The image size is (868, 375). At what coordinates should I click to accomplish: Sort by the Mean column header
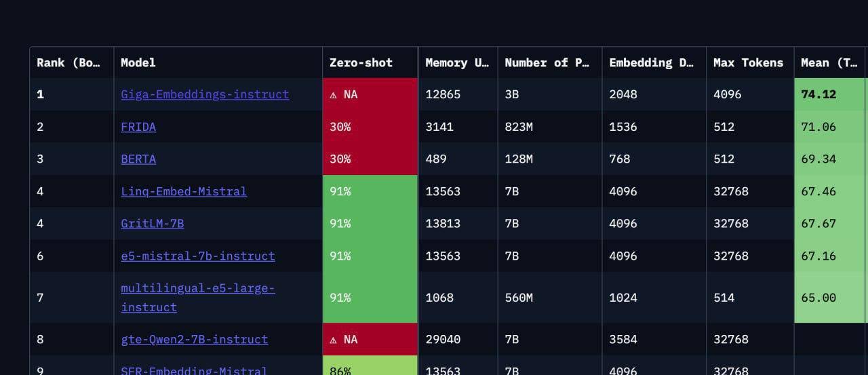point(829,62)
